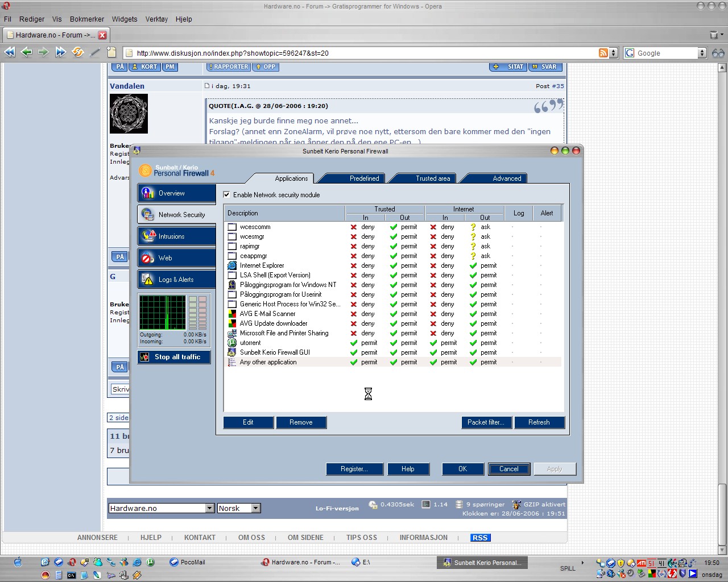Click the Description column header

(284, 213)
